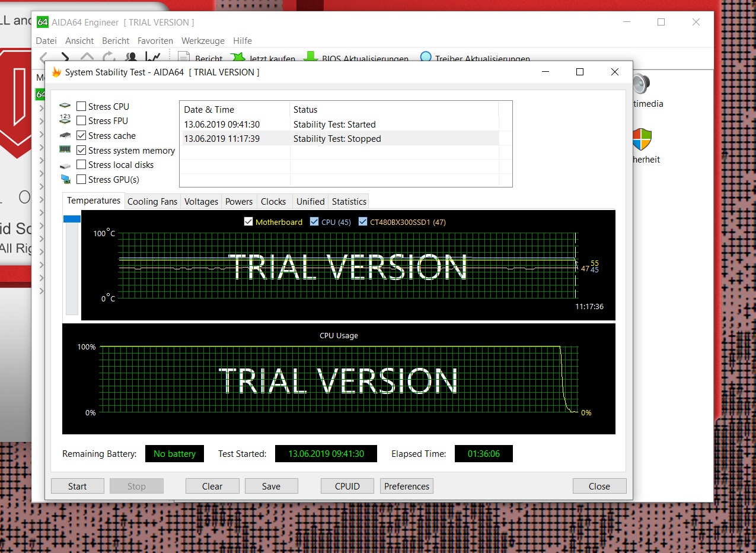
Task: Enable the Stress FPU checkbox
Action: [x=81, y=121]
